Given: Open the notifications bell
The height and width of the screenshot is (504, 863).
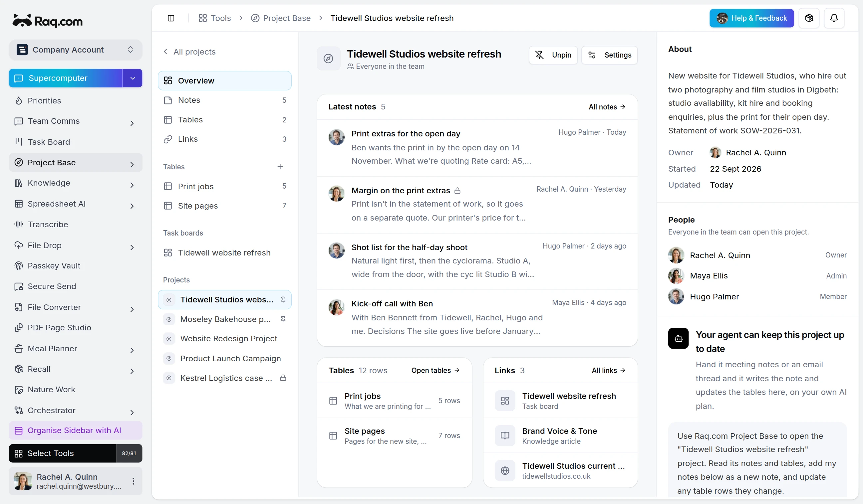Looking at the screenshot, I should click(834, 18).
